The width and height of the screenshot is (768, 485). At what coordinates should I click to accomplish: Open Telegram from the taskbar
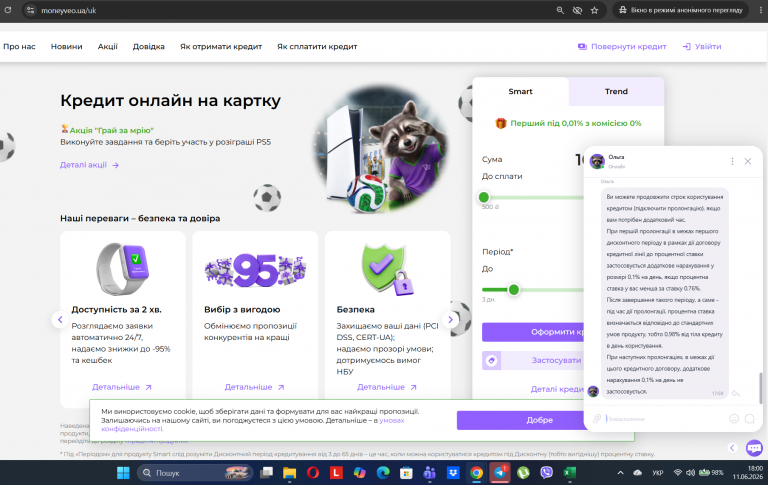[x=500, y=473]
